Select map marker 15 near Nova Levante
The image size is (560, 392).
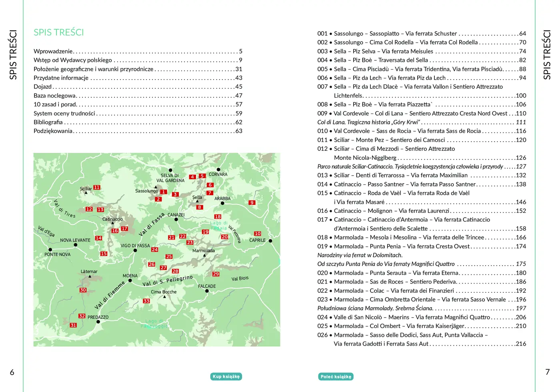pyautogui.click(x=104, y=254)
